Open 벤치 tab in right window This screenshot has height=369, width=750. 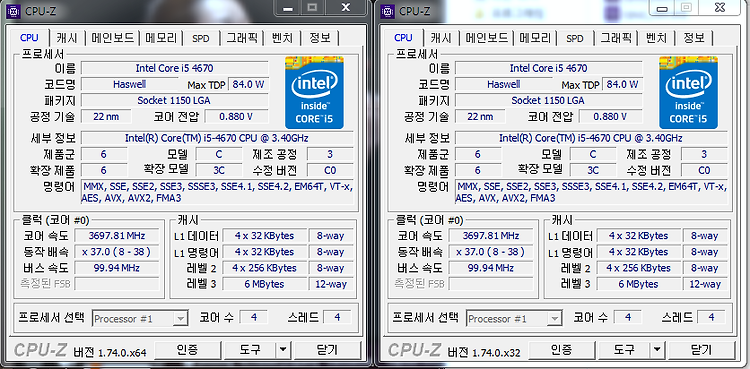657,38
